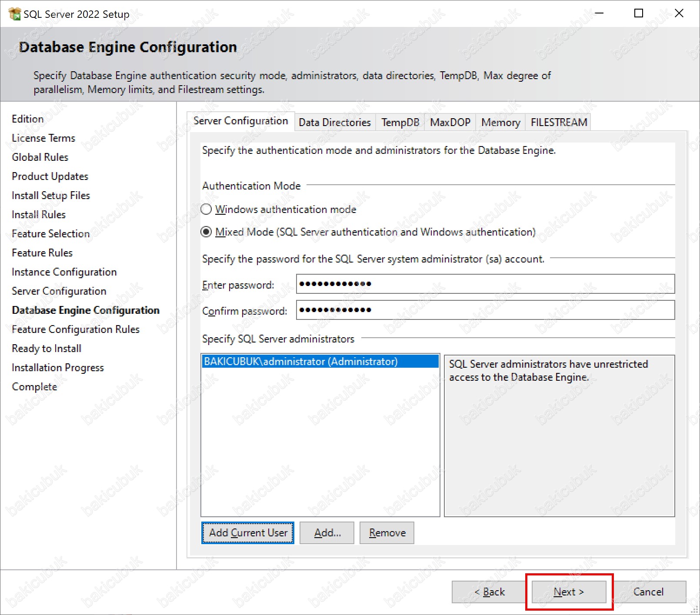This screenshot has height=615, width=700.
Task: Click the administrators description info box
Action: pyautogui.click(x=559, y=436)
